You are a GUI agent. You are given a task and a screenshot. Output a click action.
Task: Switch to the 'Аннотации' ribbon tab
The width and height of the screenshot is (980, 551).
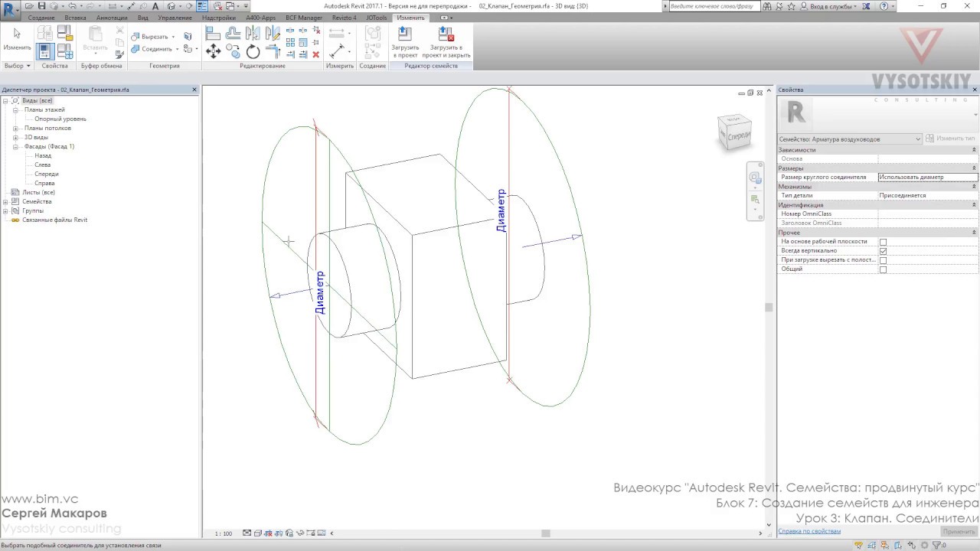pyautogui.click(x=112, y=18)
